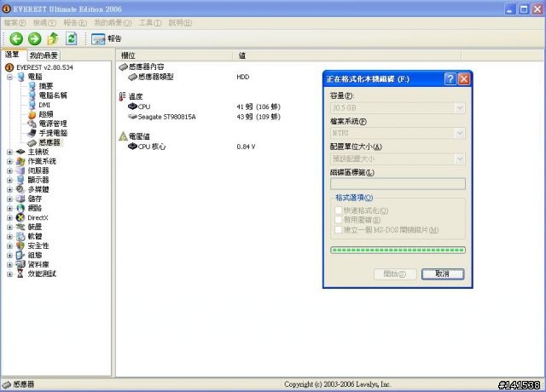The width and height of the screenshot is (546, 392).
Task: Click the 軟體 software icon
Action: [20, 236]
